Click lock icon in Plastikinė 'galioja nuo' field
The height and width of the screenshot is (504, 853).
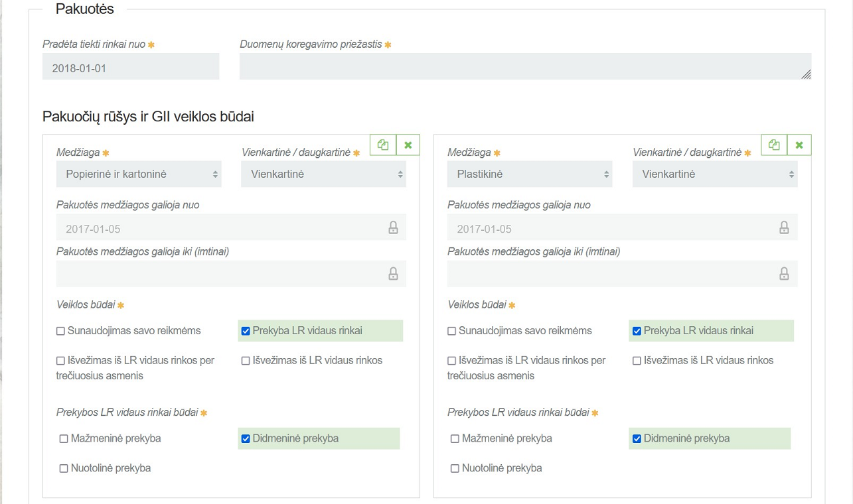[784, 228]
